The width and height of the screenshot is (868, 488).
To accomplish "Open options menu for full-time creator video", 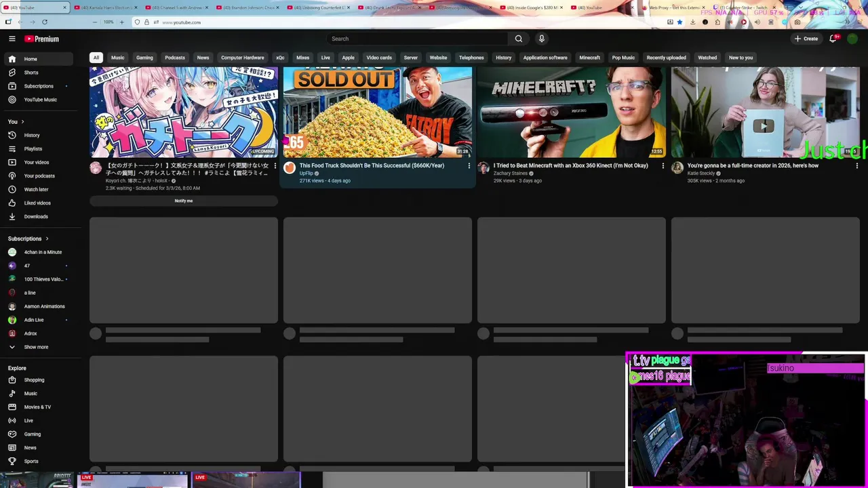I will pyautogui.click(x=856, y=165).
